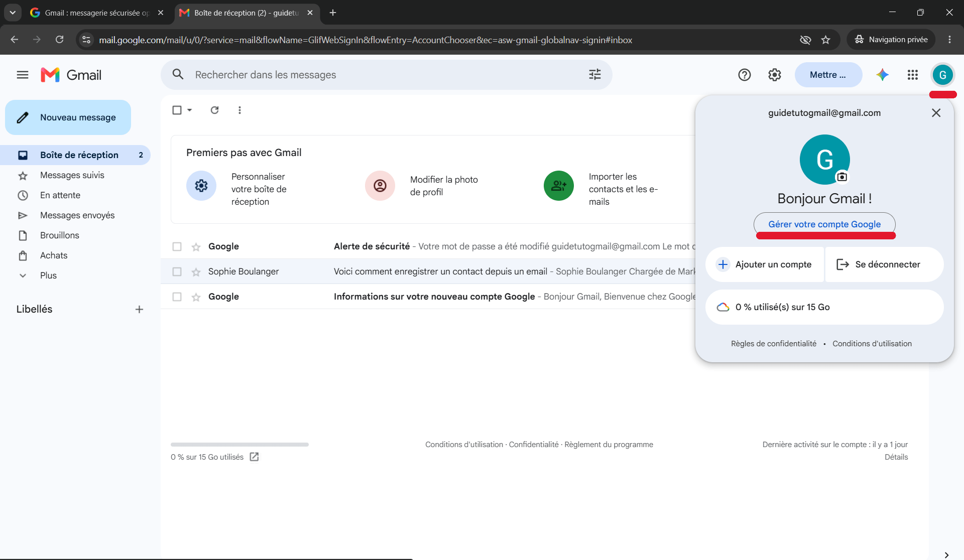Open Boîte de réception folder

coord(75,155)
